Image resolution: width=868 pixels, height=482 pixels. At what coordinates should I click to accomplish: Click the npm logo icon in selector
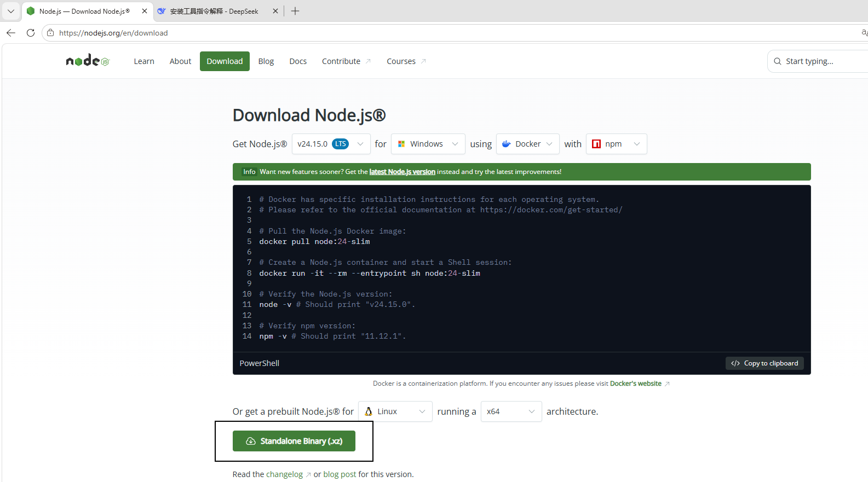tap(596, 144)
